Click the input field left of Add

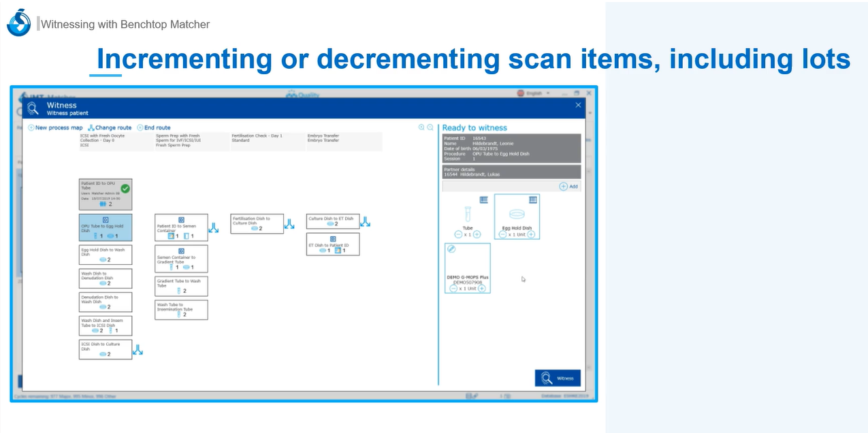pos(500,186)
